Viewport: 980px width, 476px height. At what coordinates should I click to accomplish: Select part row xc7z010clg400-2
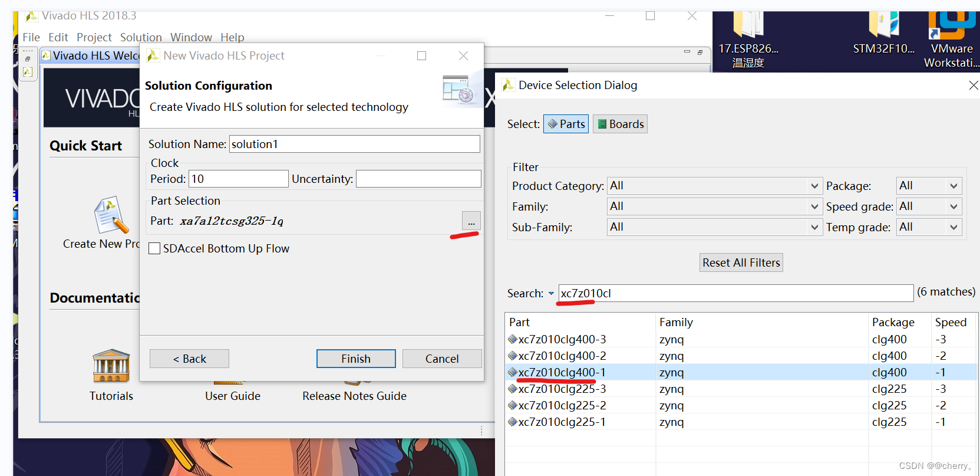[741, 356]
